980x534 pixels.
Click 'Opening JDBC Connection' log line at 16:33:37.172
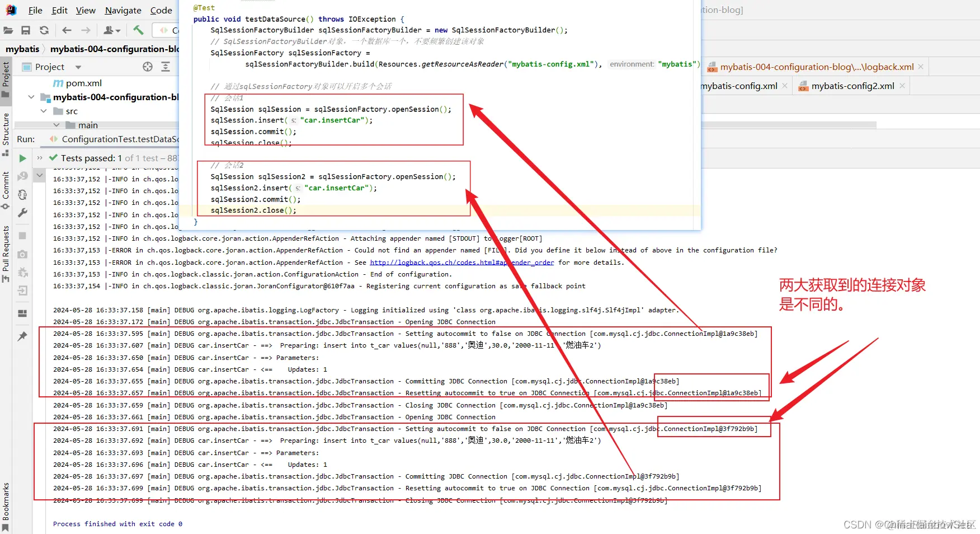[274, 322]
